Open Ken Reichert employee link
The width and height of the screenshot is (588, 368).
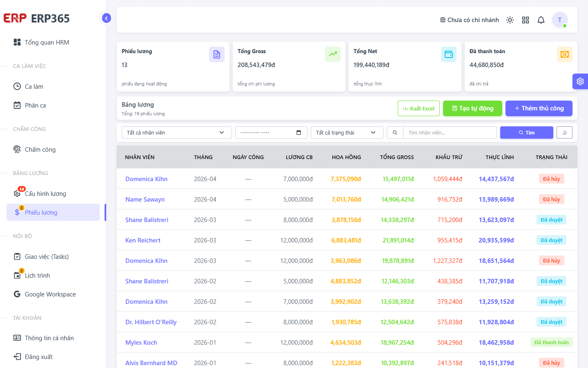click(x=143, y=240)
